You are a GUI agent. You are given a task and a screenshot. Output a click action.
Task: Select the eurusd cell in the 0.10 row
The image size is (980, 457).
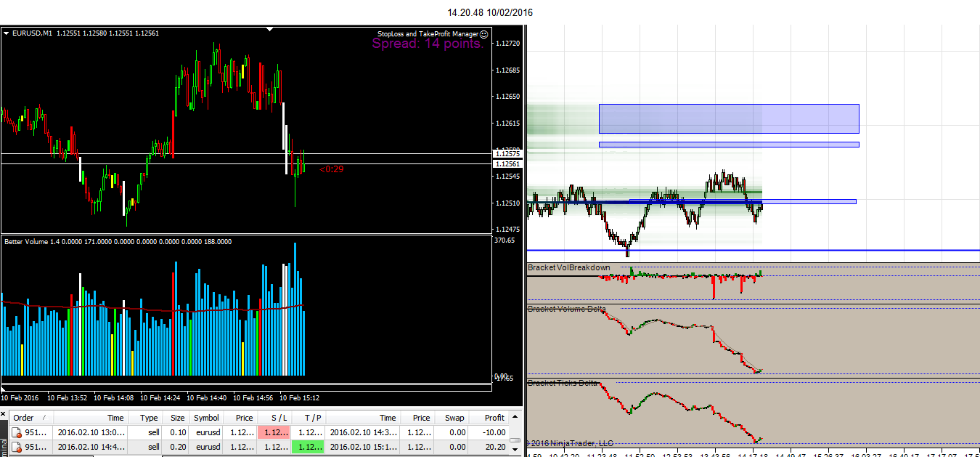coord(205,432)
